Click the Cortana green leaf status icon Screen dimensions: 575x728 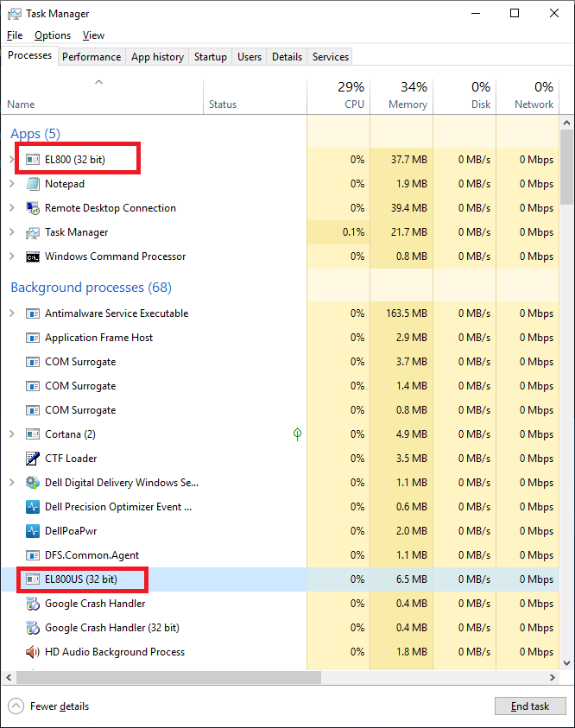297,434
